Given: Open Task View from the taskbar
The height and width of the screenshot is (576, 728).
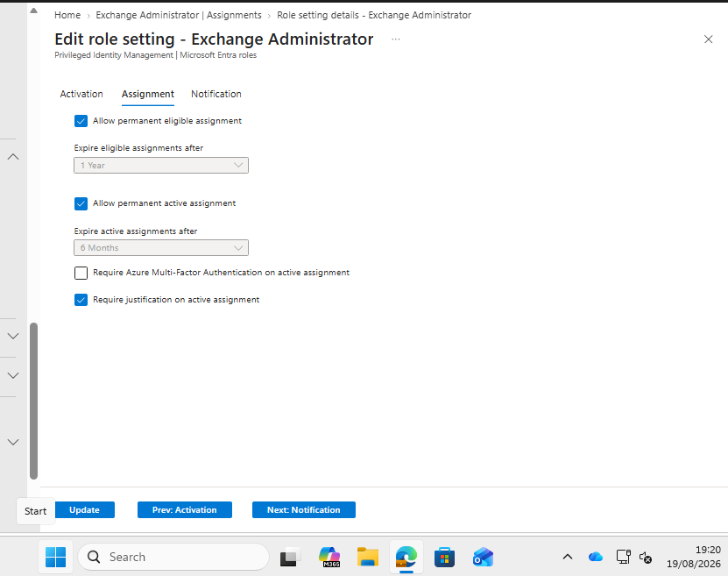Looking at the screenshot, I should click(291, 557).
